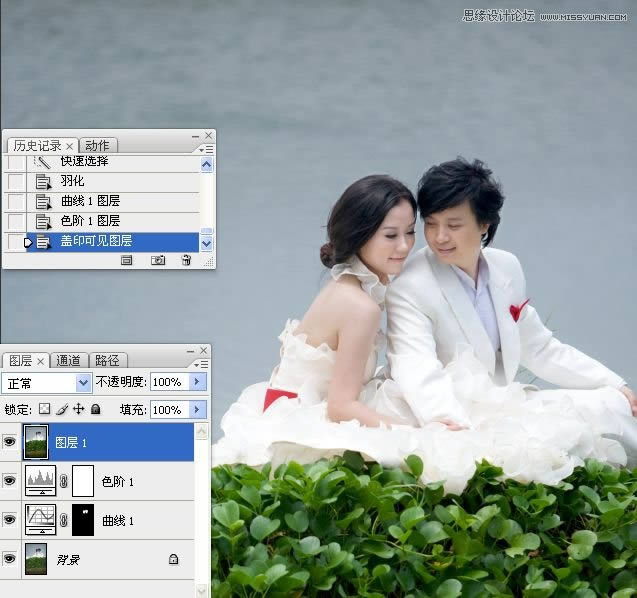Click lock transparent pixels icon

click(44, 409)
